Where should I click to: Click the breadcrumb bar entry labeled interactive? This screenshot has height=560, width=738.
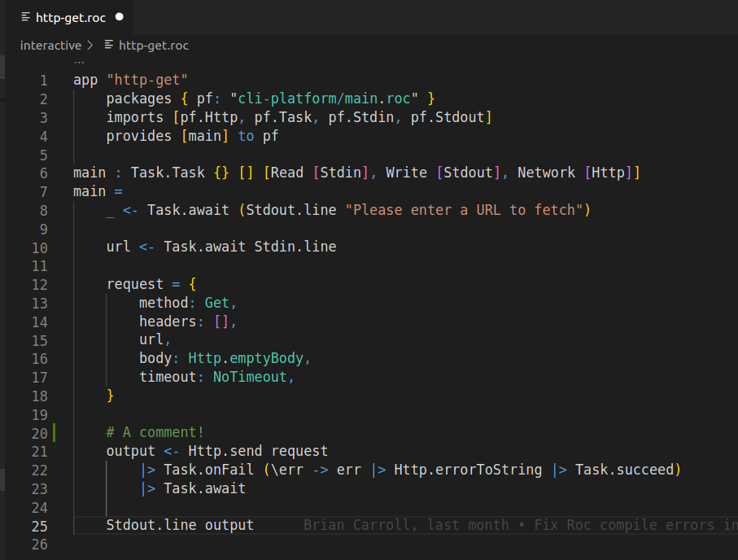tap(51, 46)
